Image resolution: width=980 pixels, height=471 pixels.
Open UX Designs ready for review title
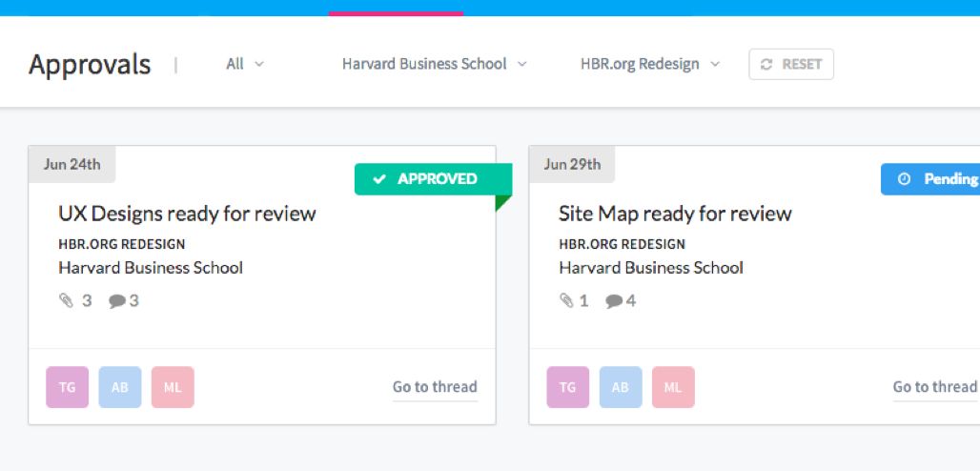tap(187, 214)
